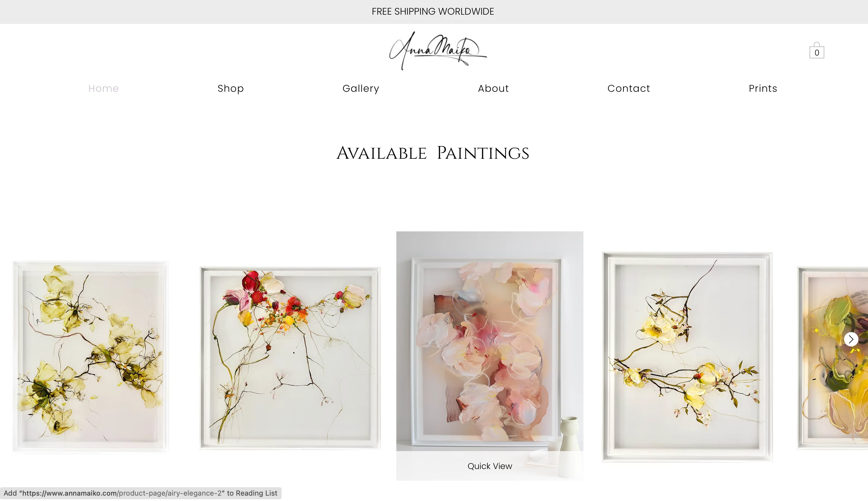Click the Available Paintings heading

(x=433, y=153)
